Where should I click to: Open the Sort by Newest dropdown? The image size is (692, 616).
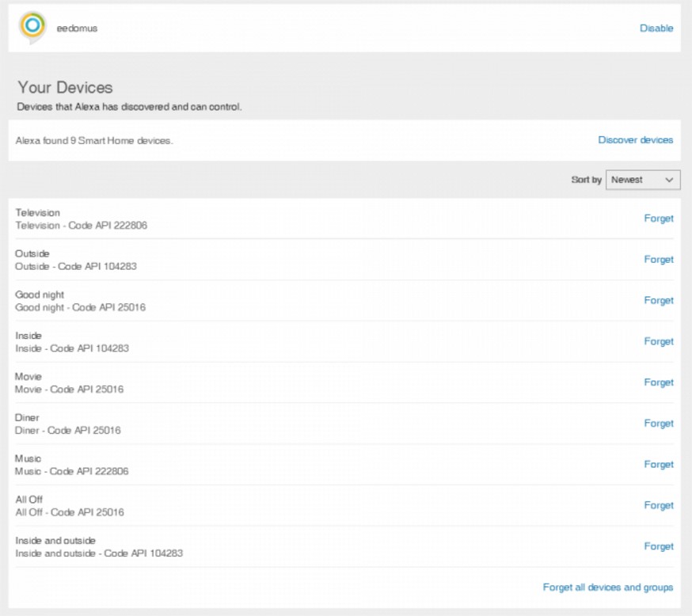pos(643,180)
